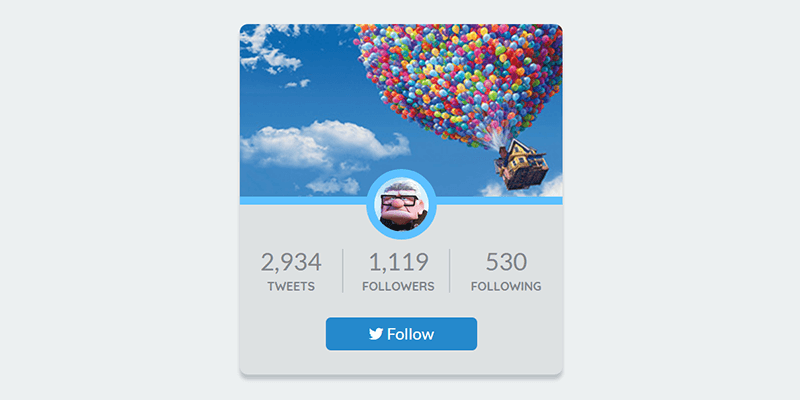Viewport: 800px width, 400px height.
Task: Click the balloon cluster in header image
Action: pyautogui.click(x=459, y=77)
